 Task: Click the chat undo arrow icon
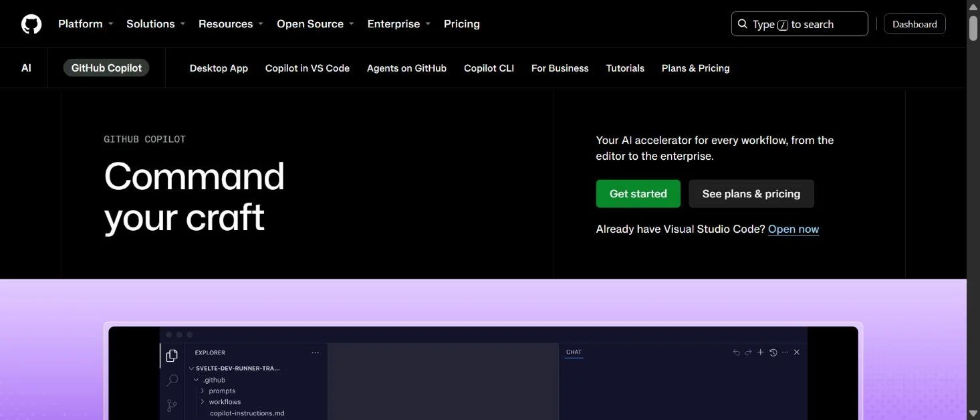click(737, 352)
